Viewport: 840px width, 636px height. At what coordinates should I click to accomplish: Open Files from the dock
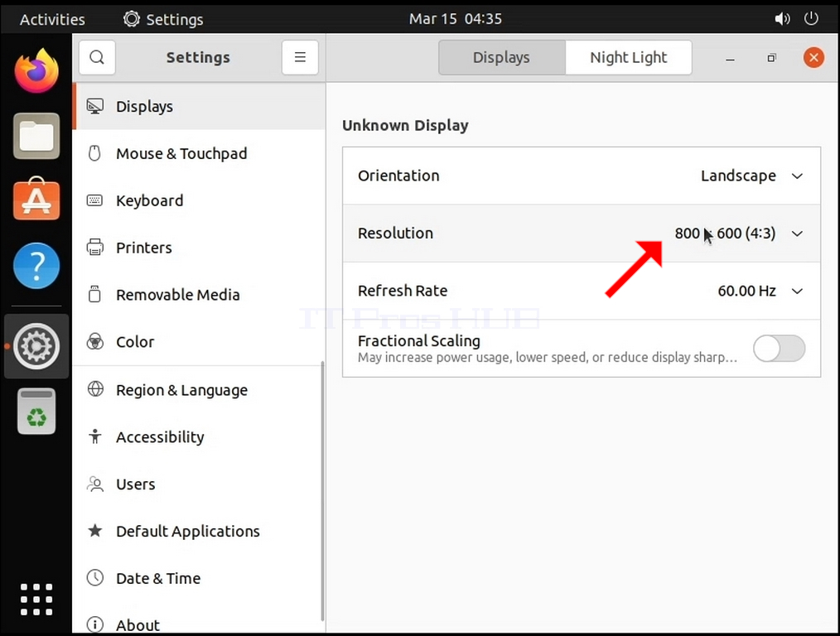36,136
